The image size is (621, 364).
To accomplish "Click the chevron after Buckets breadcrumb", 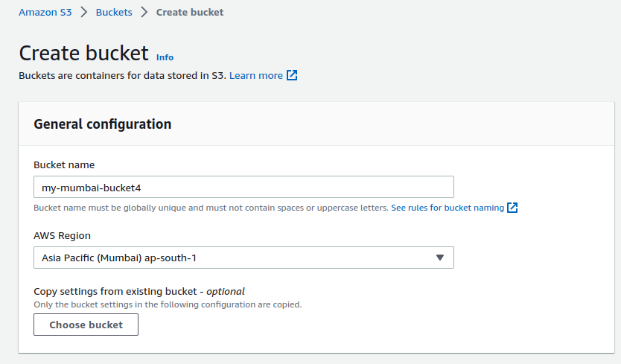I will pos(144,12).
